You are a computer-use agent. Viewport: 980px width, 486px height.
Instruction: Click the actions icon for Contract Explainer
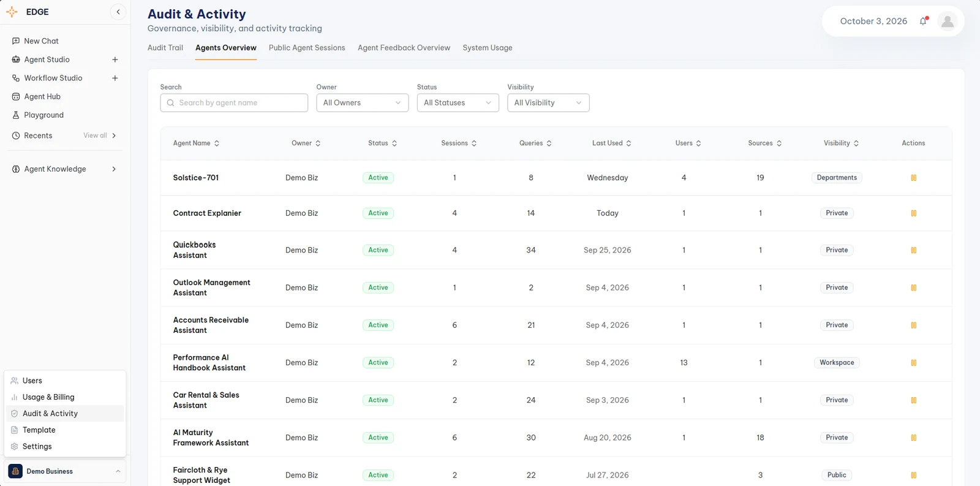913,213
